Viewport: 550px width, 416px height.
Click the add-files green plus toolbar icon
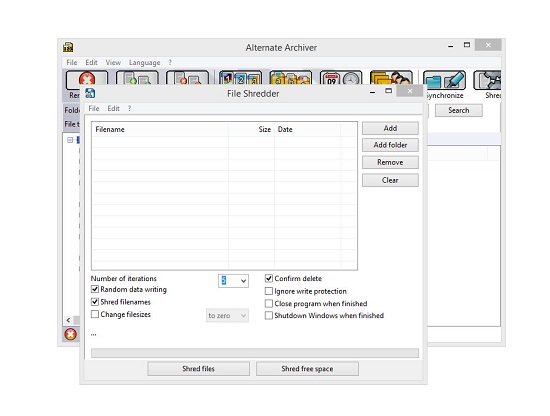pyautogui.click(x=137, y=78)
